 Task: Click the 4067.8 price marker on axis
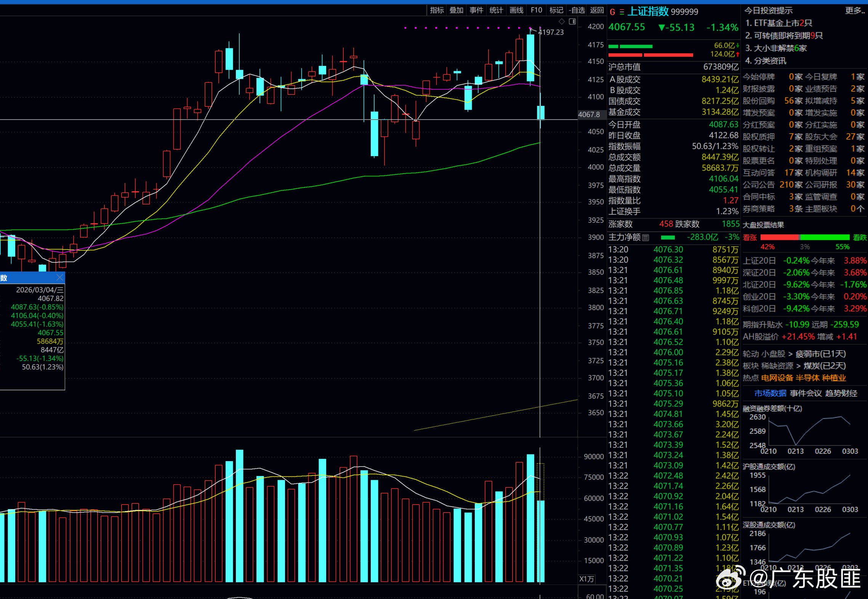coord(589,114)
